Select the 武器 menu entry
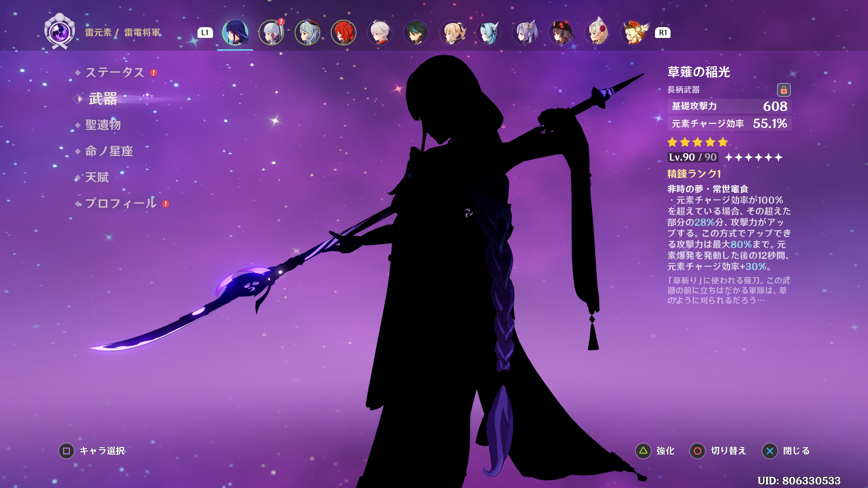The height and width of the screenshot is (488, 868). point(103,99)
